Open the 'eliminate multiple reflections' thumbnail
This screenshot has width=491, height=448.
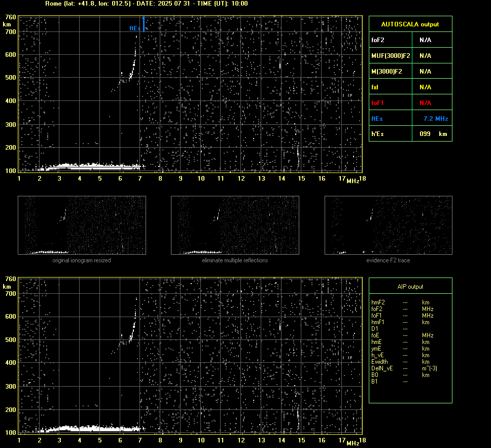point(235,225)
